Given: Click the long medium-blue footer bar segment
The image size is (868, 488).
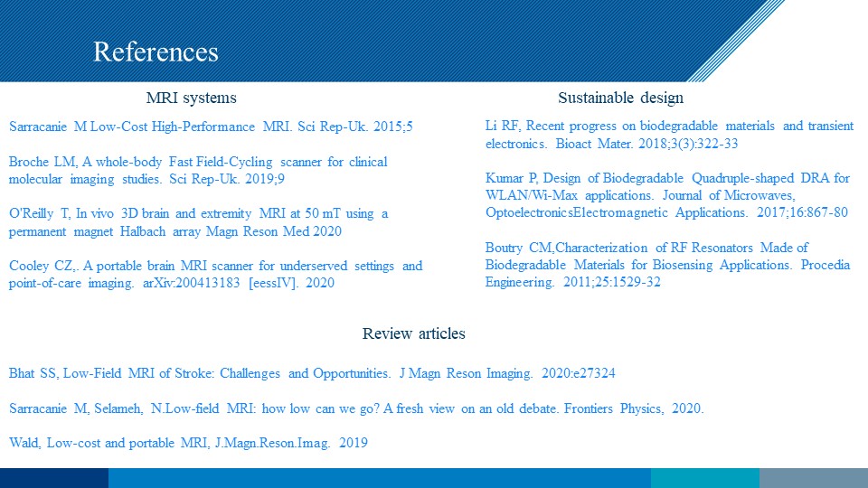Looking at the screenshot, I should pos(379,478).
